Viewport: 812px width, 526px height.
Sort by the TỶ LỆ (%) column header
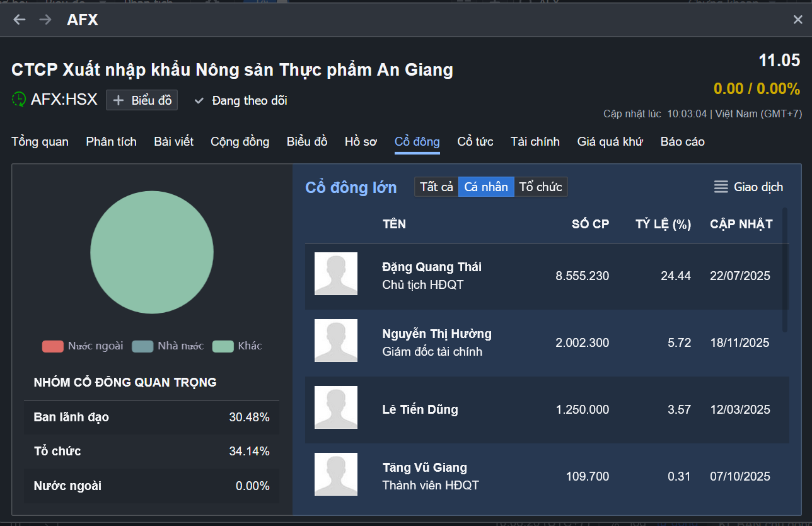point(663,224)
